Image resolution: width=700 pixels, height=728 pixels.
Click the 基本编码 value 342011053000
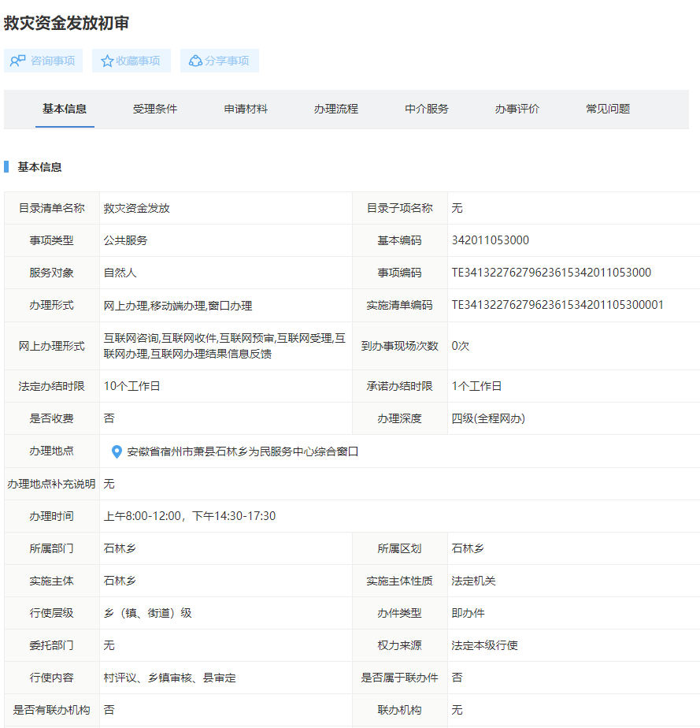tap(490, 240)
